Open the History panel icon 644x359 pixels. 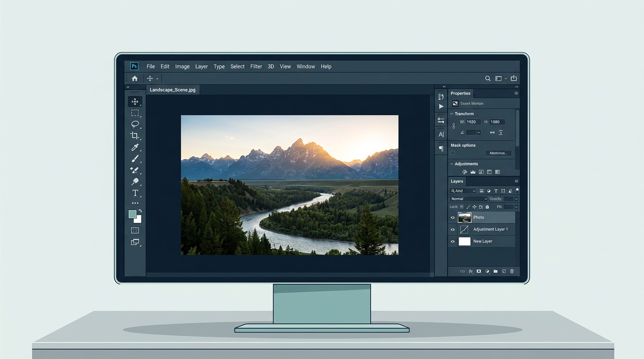tap(441, 97)
